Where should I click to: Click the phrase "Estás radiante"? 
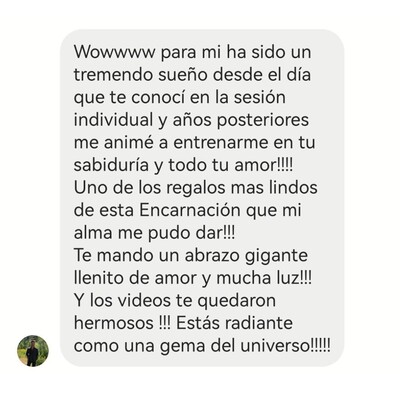coord(234,323)
